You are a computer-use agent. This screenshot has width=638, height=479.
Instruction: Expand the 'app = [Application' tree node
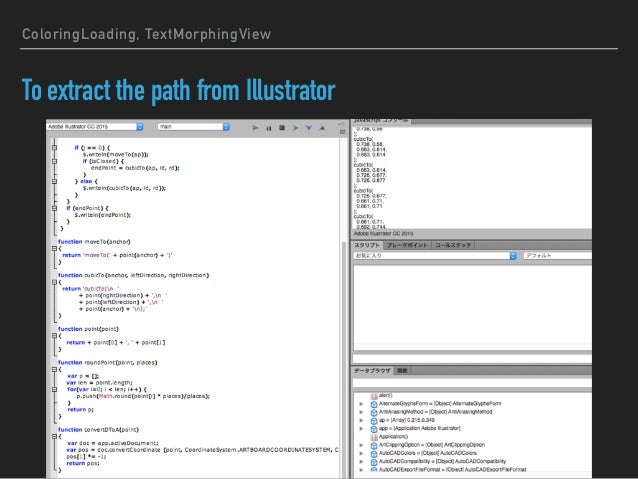[x=361, y=429]
